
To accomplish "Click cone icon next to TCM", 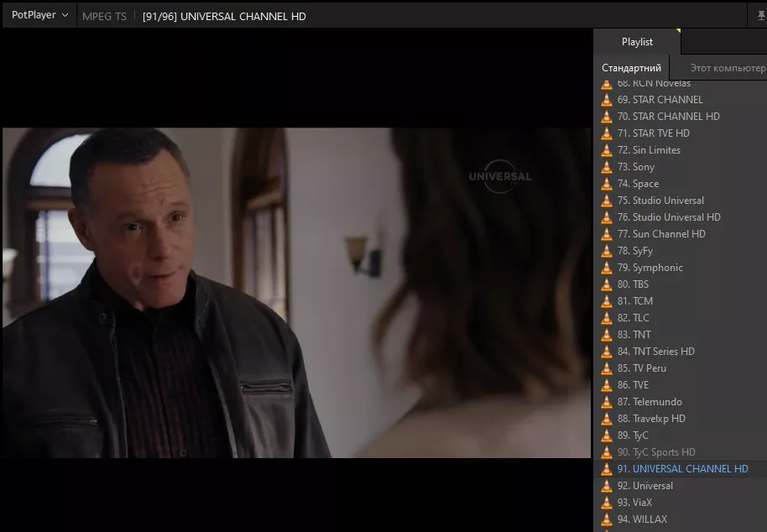I will pyautogui.click(x=607, y=301).
